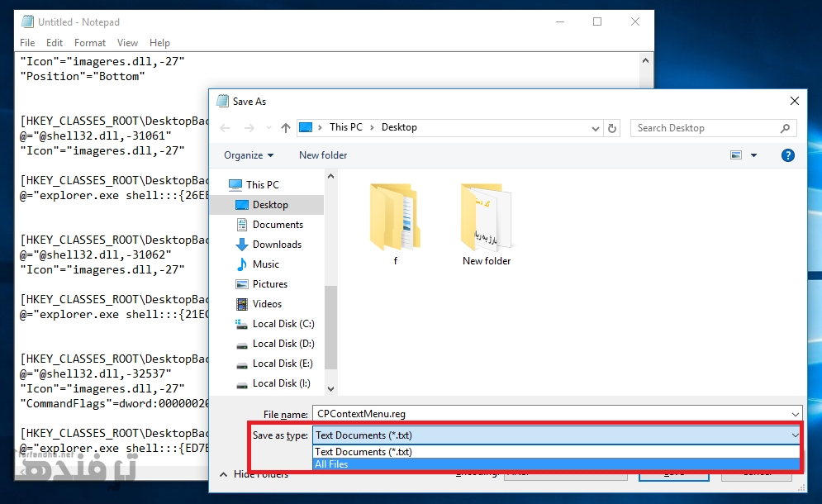Select Local Disk (D:)
This screenshot has height=504, width=822.
(283, 344)
